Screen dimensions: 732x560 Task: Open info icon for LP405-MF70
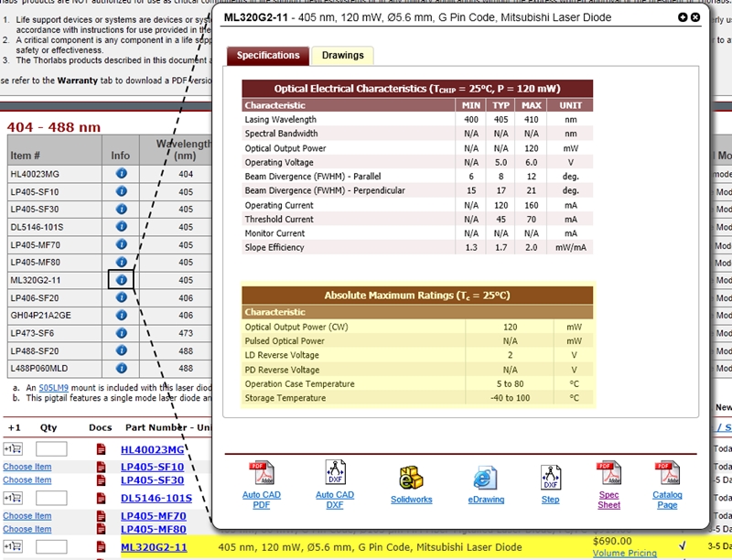122,244
